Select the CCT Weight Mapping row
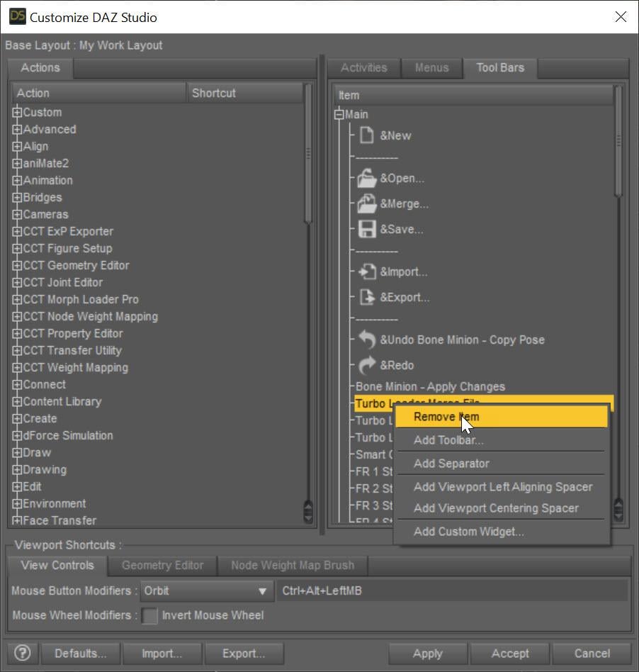 tap(75, 367)
